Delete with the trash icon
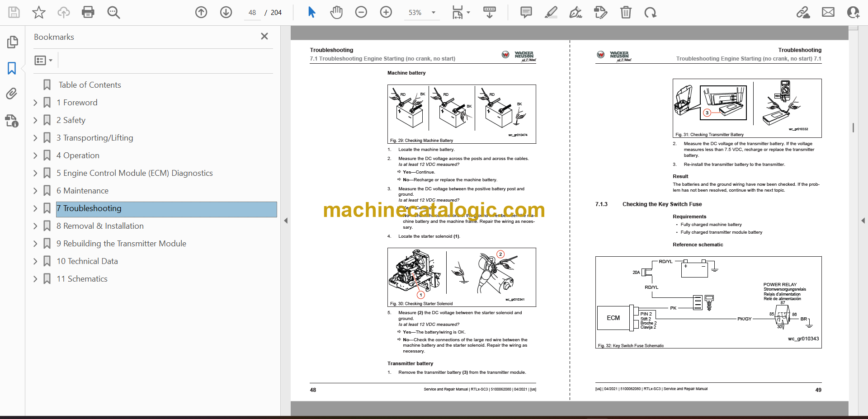 [626, 12]
